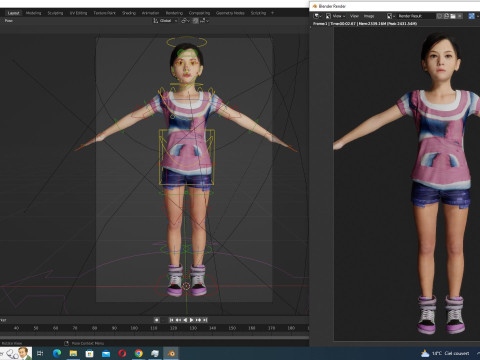
Task: Play the animation forward
Action: click(x=191, y=320)
